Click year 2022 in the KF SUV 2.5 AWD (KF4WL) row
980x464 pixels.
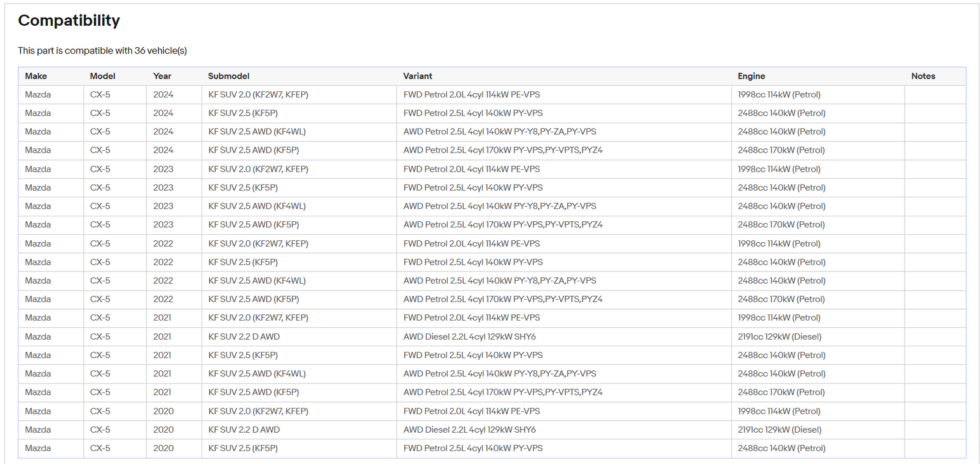(163, 281)
